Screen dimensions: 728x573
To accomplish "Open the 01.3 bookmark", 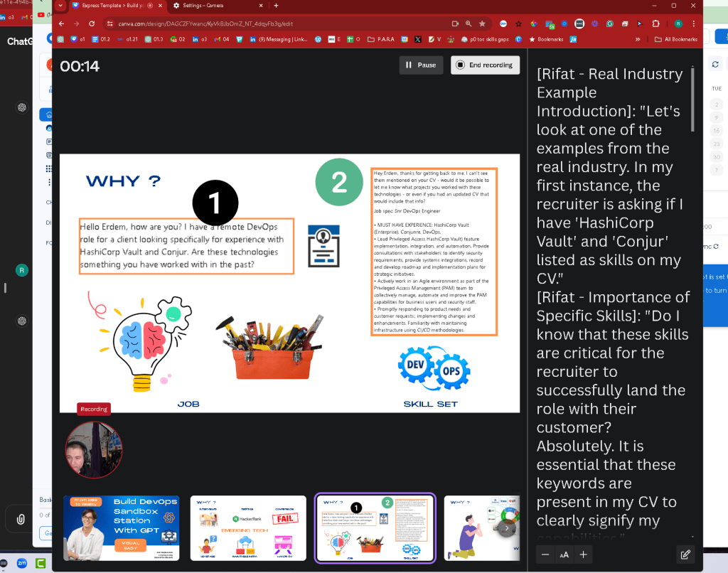I will pyautogui.click(x=154, y=40).
